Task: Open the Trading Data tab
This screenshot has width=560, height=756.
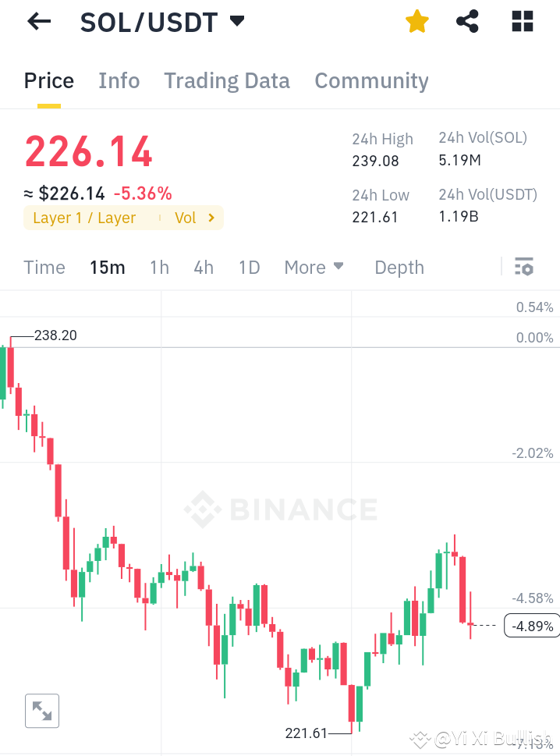Action: [226, 80]
